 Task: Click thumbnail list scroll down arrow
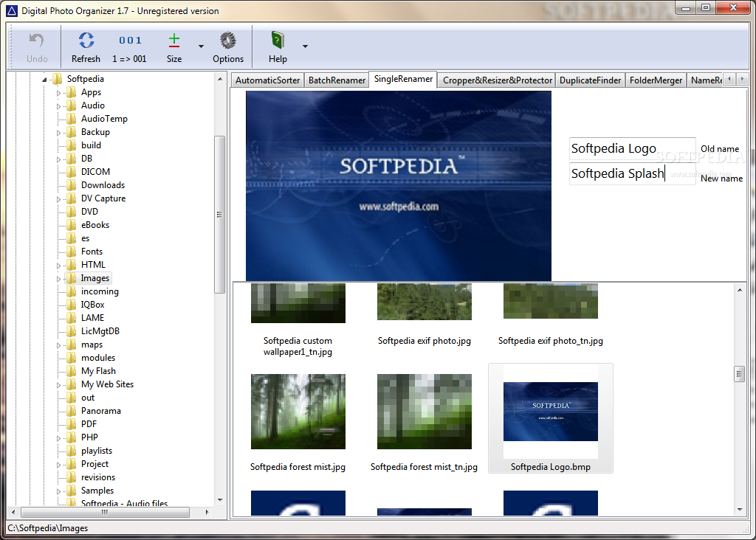740,509
